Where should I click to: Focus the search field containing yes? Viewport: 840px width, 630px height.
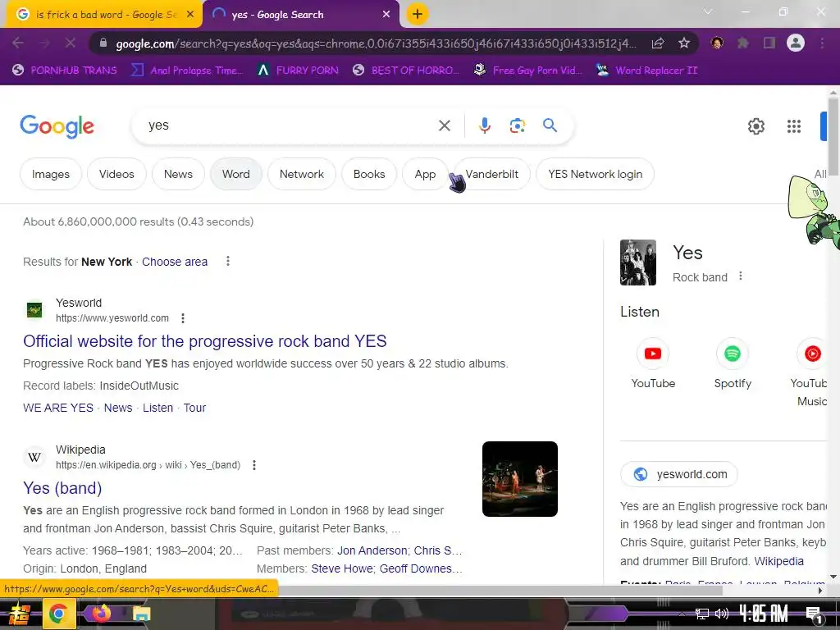tap(290, 126)
